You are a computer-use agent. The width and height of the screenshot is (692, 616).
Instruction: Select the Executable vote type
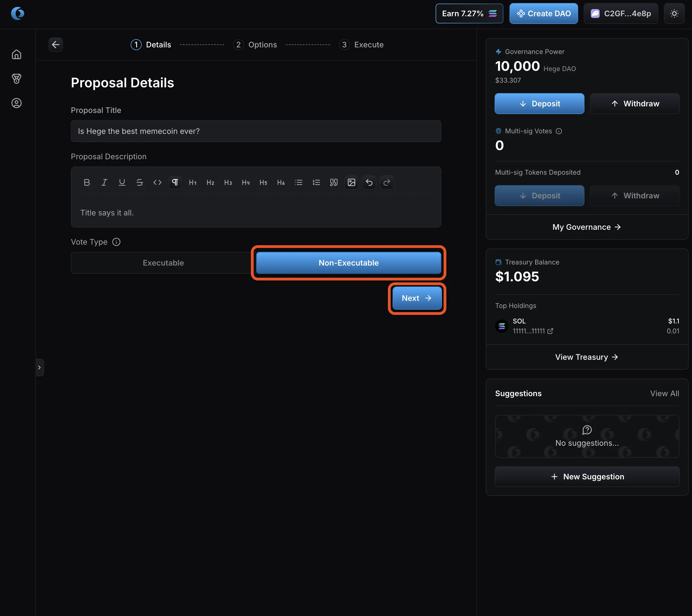[x=163, y=263]
